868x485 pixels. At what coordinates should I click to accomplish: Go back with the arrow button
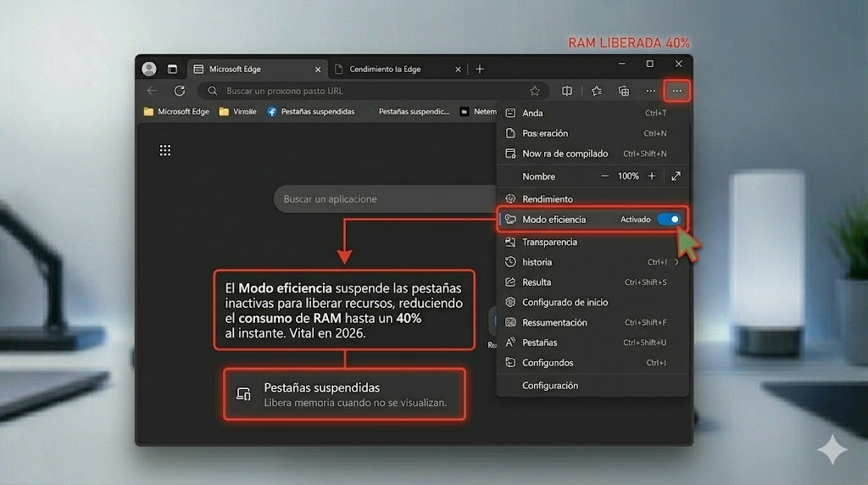(x=153, y=91)
